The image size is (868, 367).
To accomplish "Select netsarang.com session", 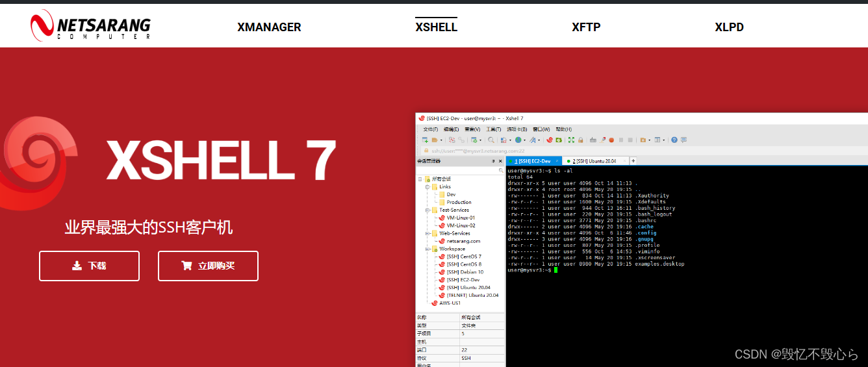I will pyautogui.click(x=463, y=241).
